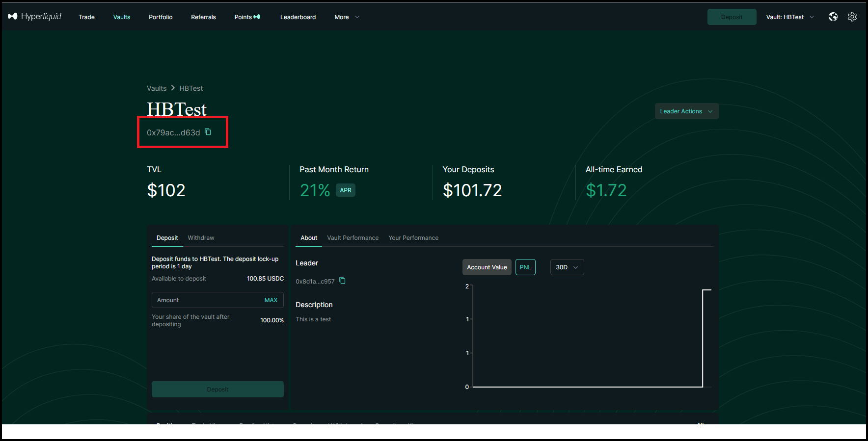The width and height of the screenshot is (868, 441).
Task: Click the Vaults breadcrumb link
Action: click(x=157, y=88)
